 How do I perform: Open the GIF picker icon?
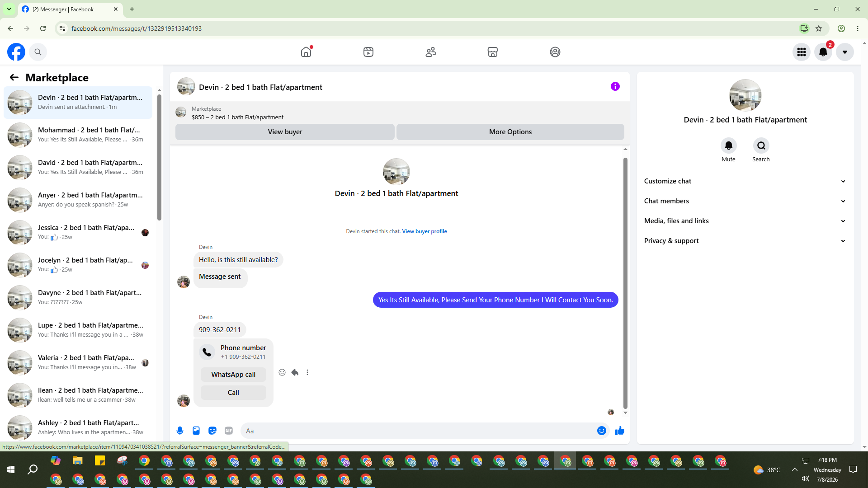[229, 431]
